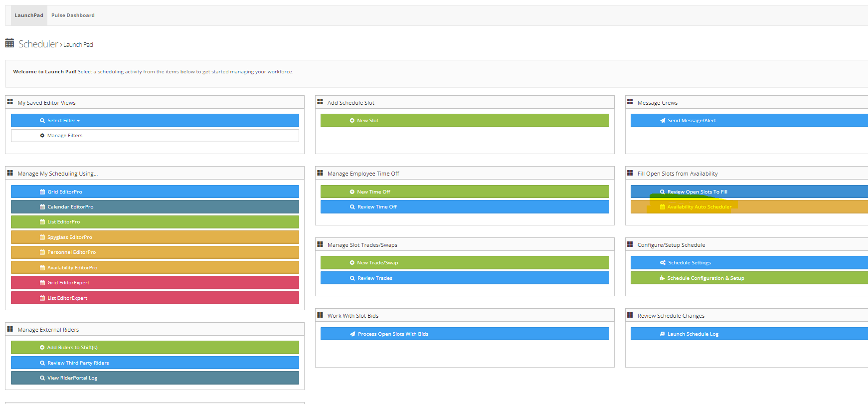The height and width of the screenshot is (404, 868).
Task: Click the grid icon beside My Saved Editor Views
Action: point(10,102)
